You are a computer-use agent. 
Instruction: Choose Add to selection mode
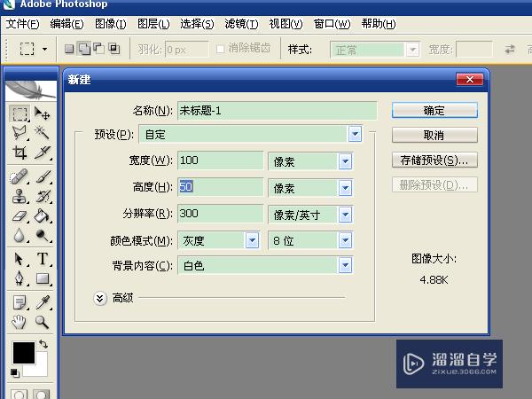84,49
